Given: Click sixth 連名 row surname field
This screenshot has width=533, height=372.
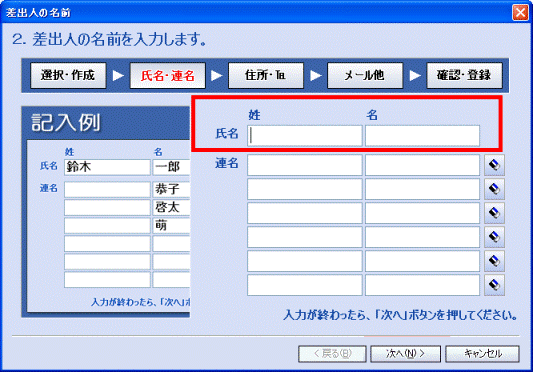Looking at the screenshot, I should point(305,285).
